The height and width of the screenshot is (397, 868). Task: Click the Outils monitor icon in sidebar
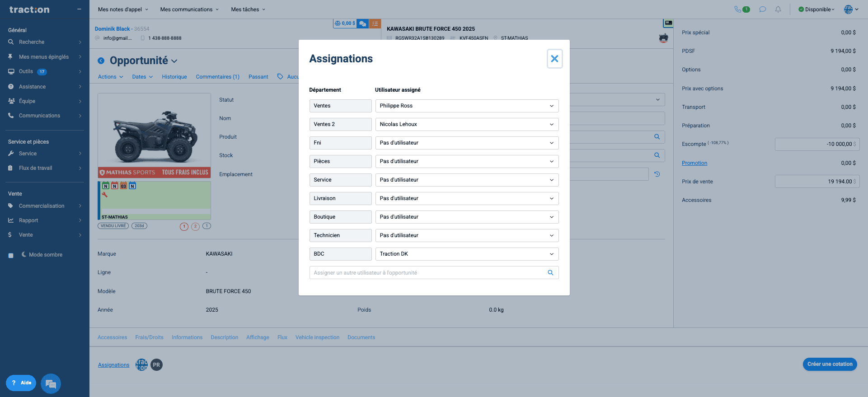11,71
